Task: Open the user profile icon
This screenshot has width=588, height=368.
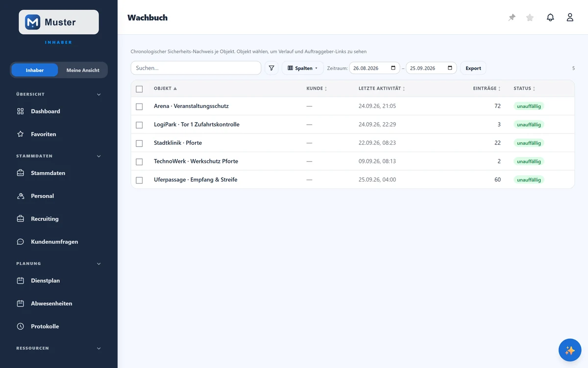Action: pos(570,18)
